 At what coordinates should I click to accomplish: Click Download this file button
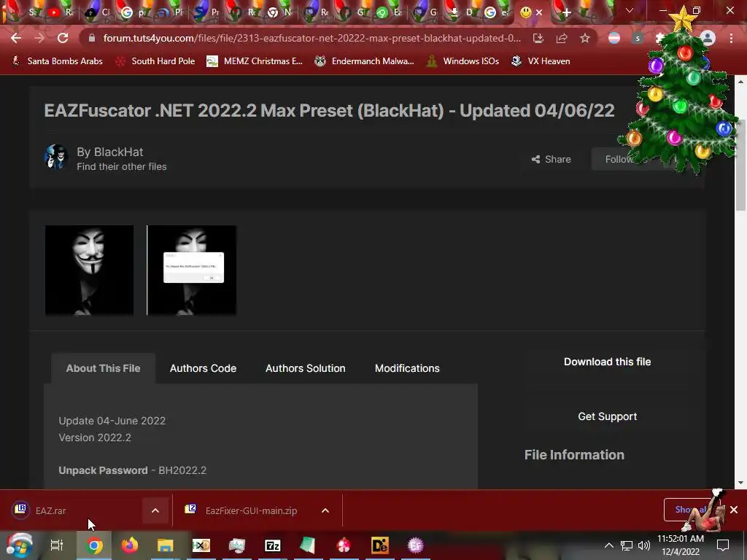click(608, 362)
